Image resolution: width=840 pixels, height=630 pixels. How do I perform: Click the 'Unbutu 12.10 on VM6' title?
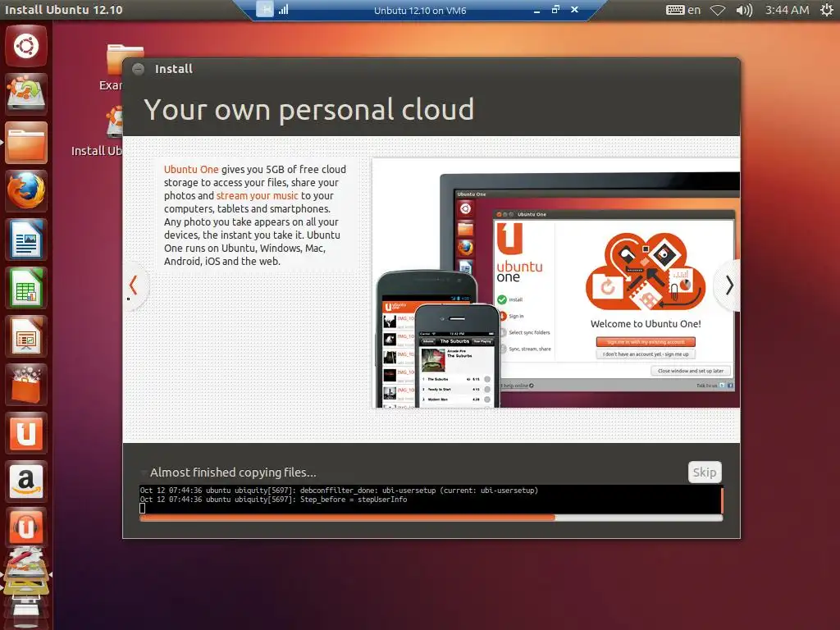point(420,10)
